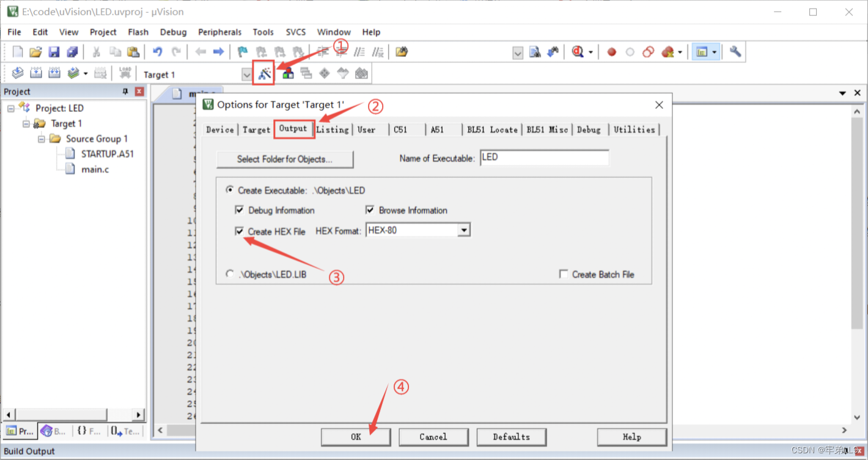Start debug session magnifier icon

[x=578, y=52]
